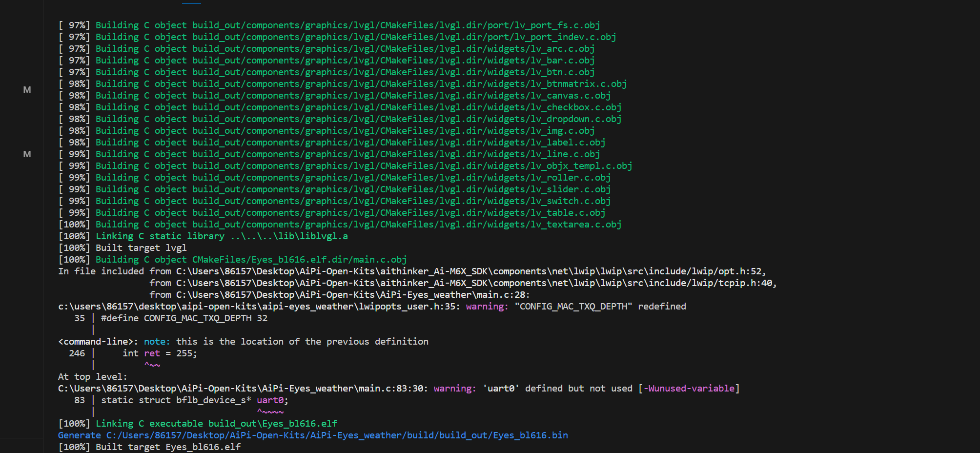Click the lv_slider.c.obj build line
The width and height of the screenshot is (980, 453).
pyautogui.click(x=334, y=189)
